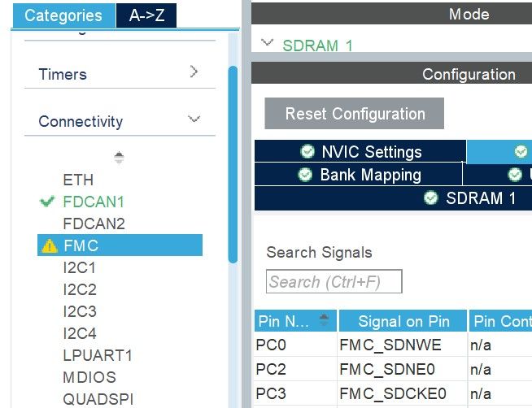Click the categories list scrollbar thumb

point(233,164)
